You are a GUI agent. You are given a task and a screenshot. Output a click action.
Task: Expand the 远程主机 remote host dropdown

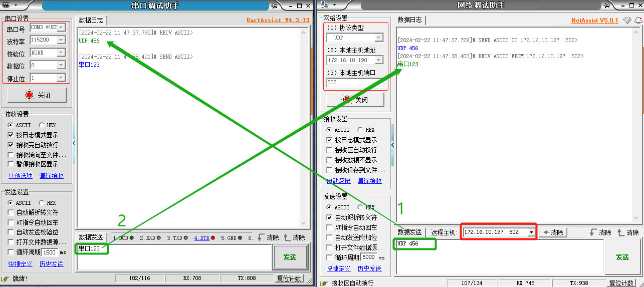point(531,232)
